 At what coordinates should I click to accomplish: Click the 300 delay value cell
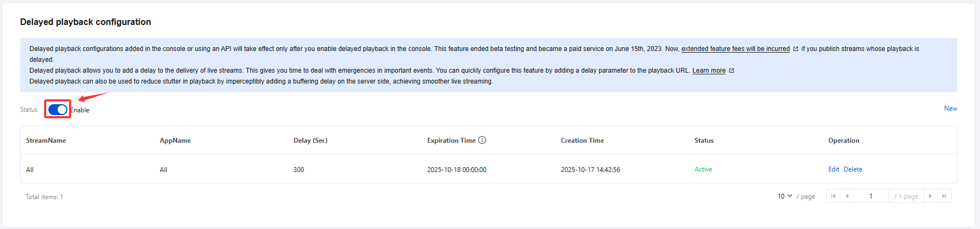[x=299, y=170]
